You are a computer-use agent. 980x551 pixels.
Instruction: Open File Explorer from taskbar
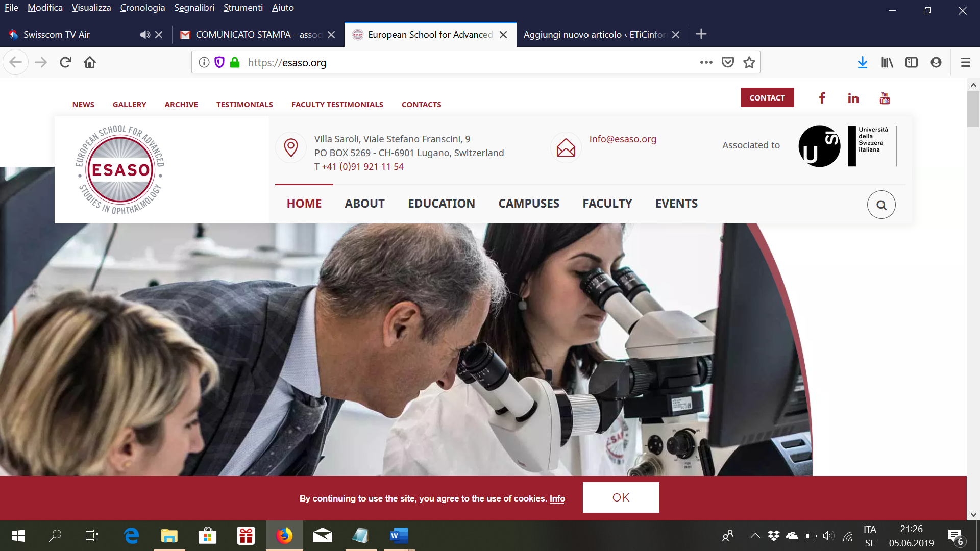click(x=169, y=536)
